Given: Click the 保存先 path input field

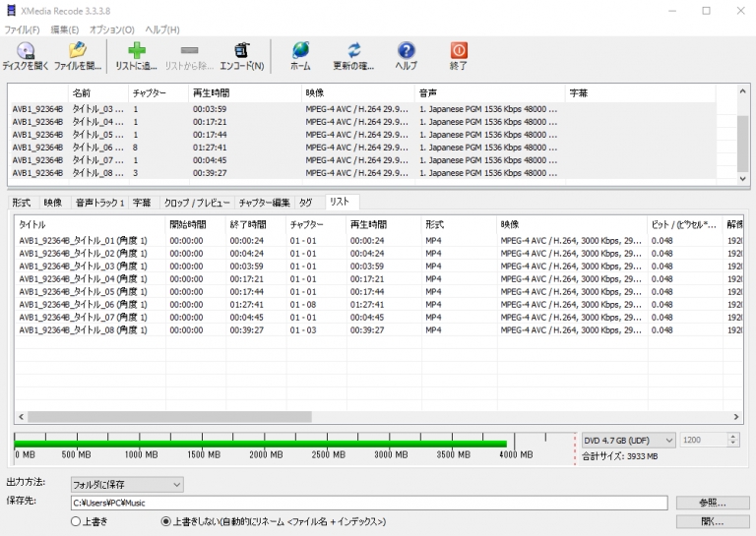Looking at the screenshot, I should 368,503.
